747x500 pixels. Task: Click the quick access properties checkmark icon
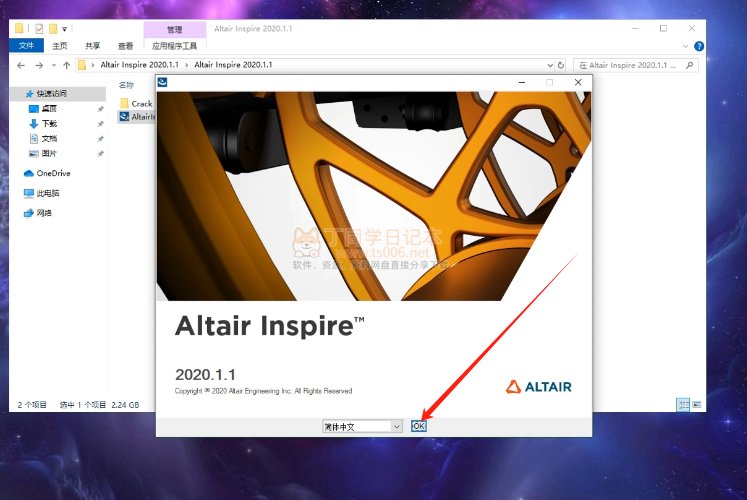pos(39,29)
